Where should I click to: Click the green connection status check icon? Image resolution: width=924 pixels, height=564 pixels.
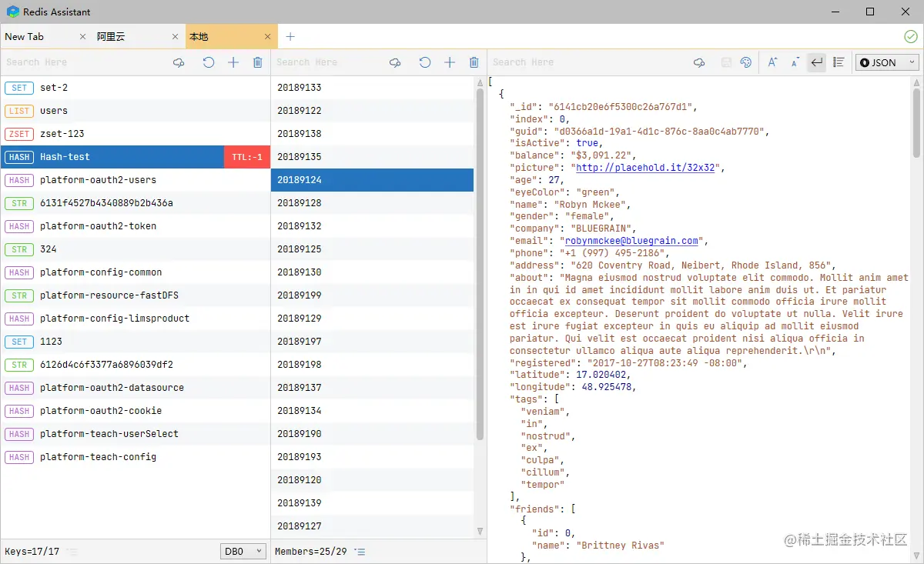911,36
